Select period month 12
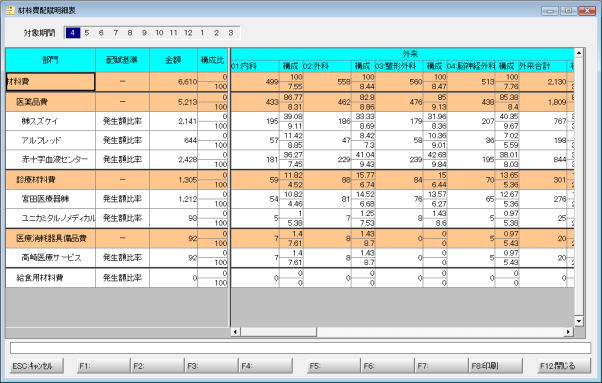The height and width of the screenshot is (383, 602). [188, 33]
